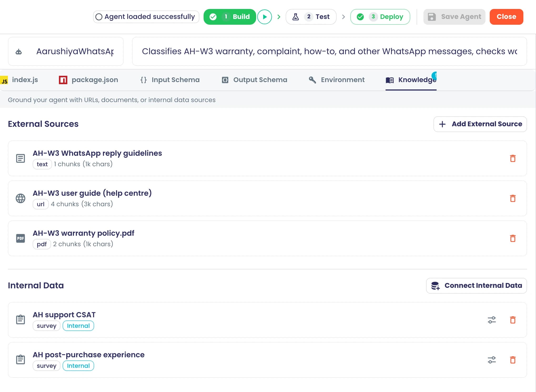
Task: Delete AH-W3 warranty policy.pdf source
Action: [513, 238]
